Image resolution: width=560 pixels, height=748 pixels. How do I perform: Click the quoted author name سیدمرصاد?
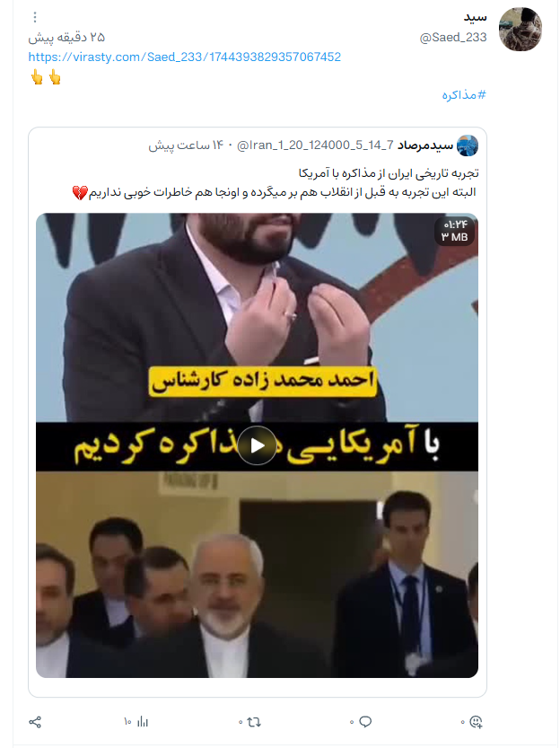[425, 145]
